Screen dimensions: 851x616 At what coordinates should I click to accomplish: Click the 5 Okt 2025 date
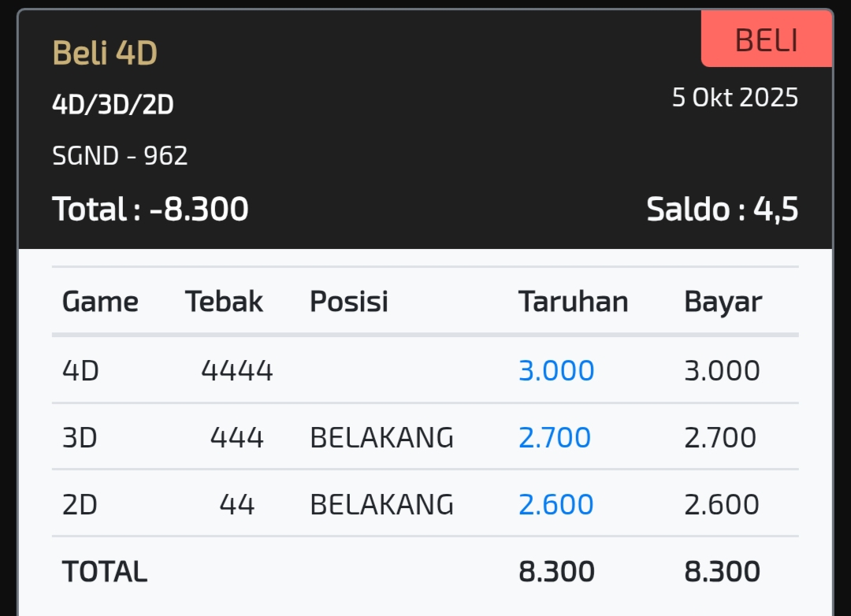[x=734, y=98]
